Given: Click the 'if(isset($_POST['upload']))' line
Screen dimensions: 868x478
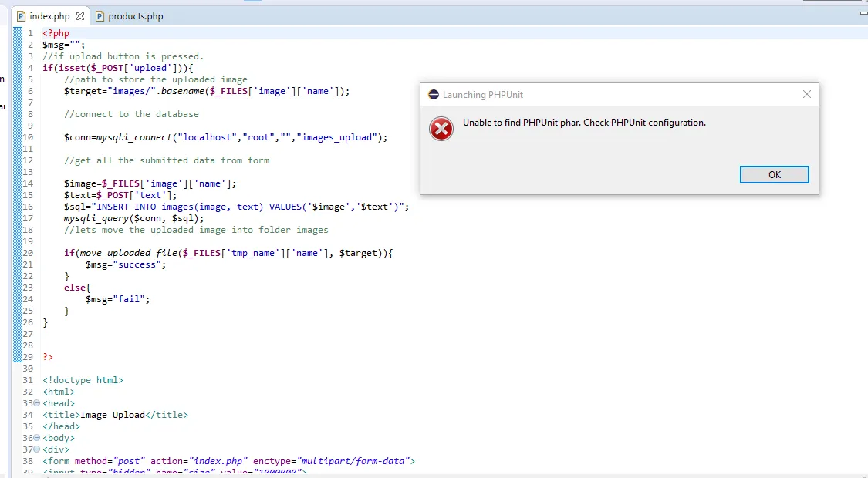Looking at the screenshot, I should pyautogui.click(x=118, y=68).
